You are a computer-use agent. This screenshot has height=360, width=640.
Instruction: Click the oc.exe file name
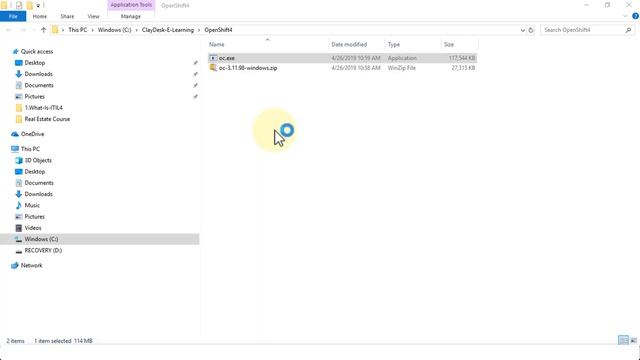click(x=227, y=58)
